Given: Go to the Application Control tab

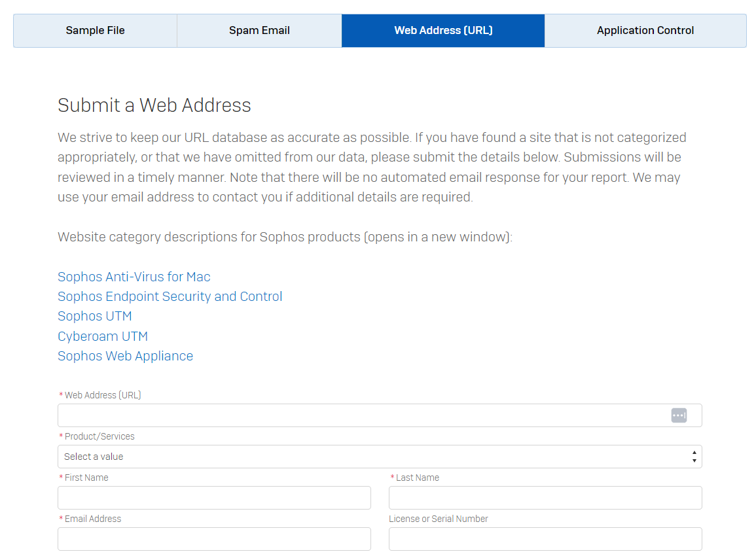Looking at the screenshot, I should click(645, 31).
